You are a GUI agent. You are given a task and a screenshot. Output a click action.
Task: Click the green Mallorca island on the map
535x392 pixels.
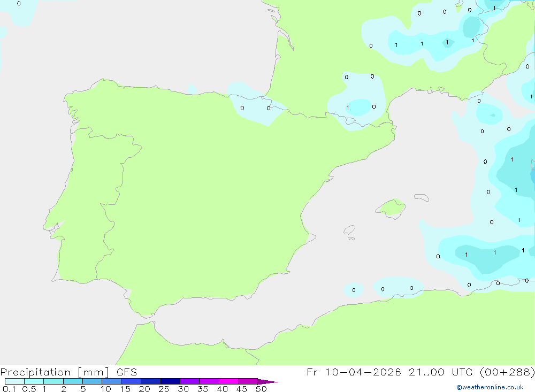click(x=391, y=207)
